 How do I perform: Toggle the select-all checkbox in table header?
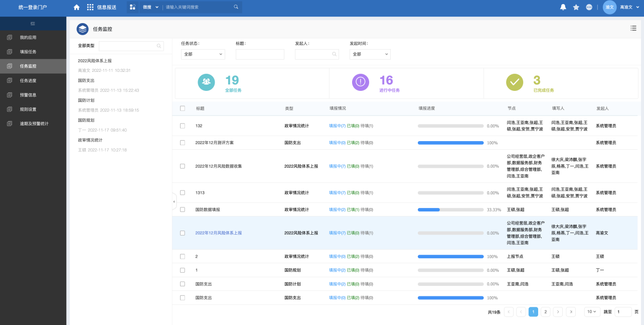coord(183,109)
